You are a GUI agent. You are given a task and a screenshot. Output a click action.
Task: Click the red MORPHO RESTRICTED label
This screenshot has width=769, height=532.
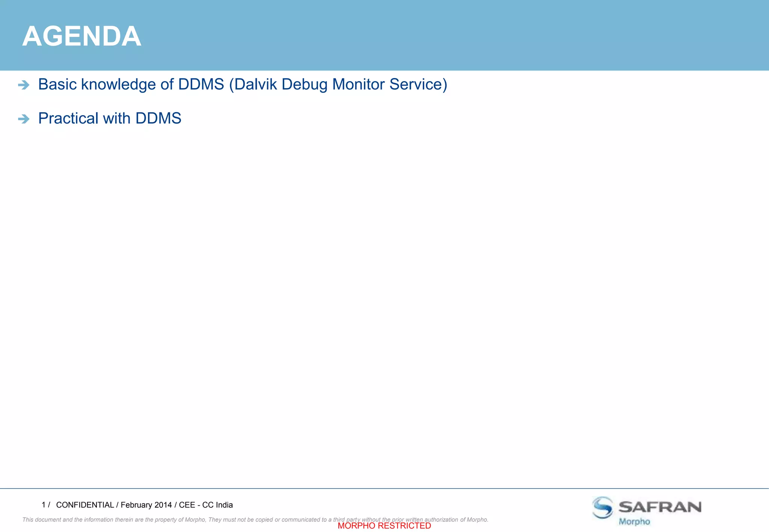(x=384, y=526)
